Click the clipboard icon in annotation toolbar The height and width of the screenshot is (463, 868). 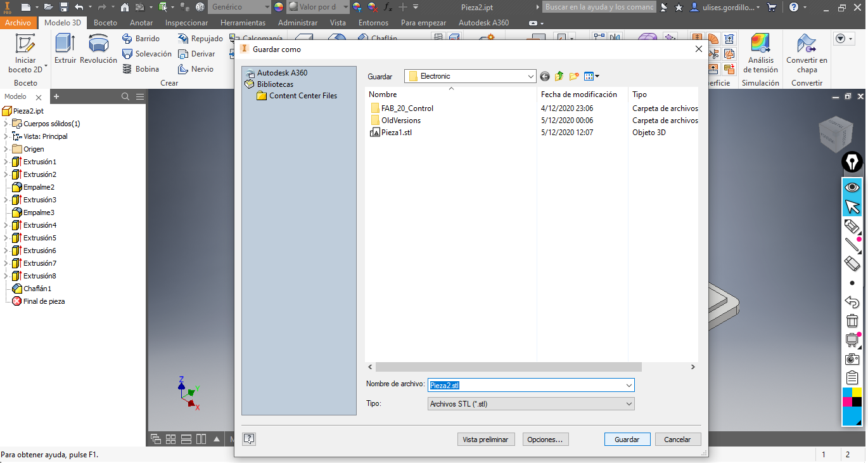coord(852,378)
